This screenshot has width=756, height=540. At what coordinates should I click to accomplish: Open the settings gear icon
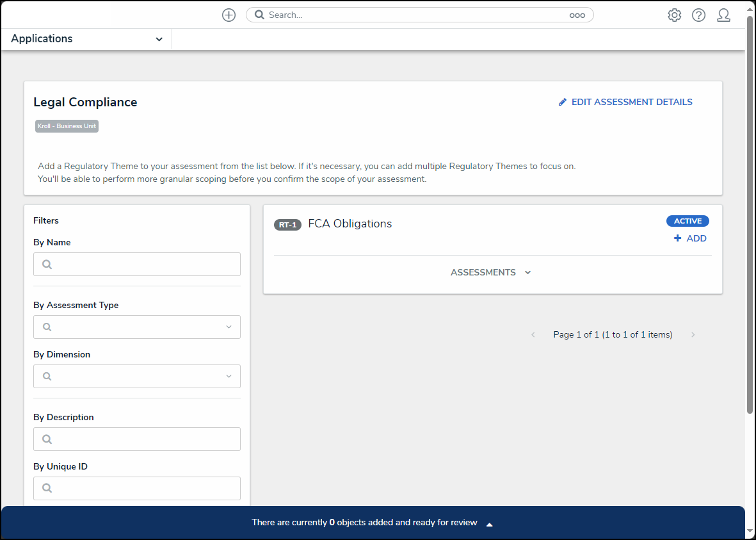click(x=674, y=15)
